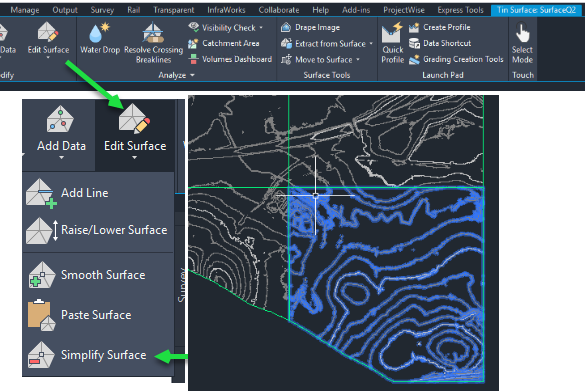The image size is (585, 391).
Task: Open the Volumes Dashboard
Action: (x=230, y=59)
